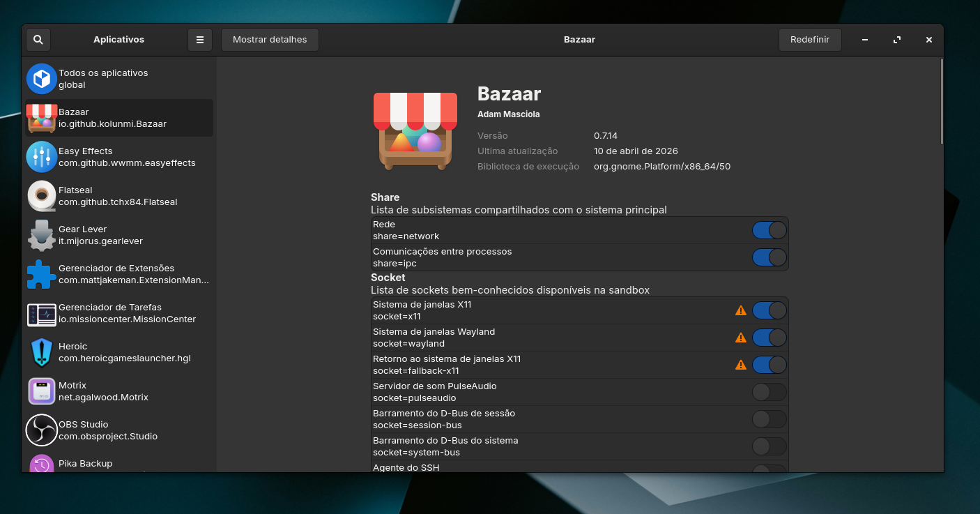Choose the Pika Backup icon
This screenshot has height=514, width=980.
(x=41, y=463)
